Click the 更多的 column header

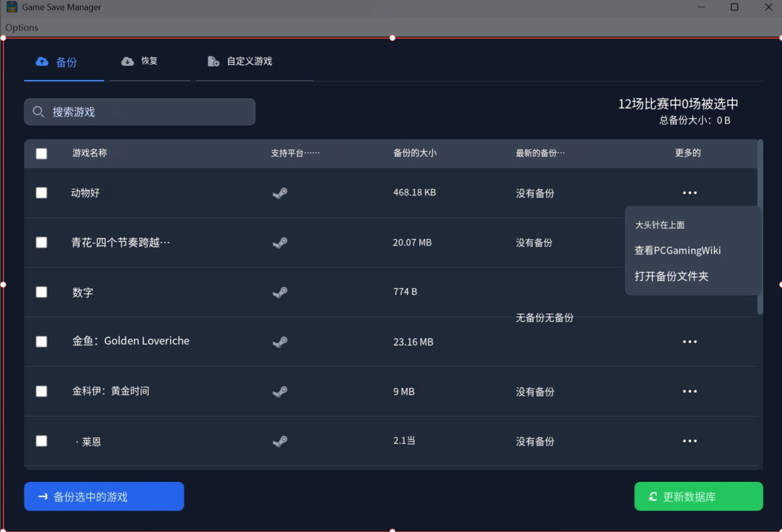[x=688, y=153]
